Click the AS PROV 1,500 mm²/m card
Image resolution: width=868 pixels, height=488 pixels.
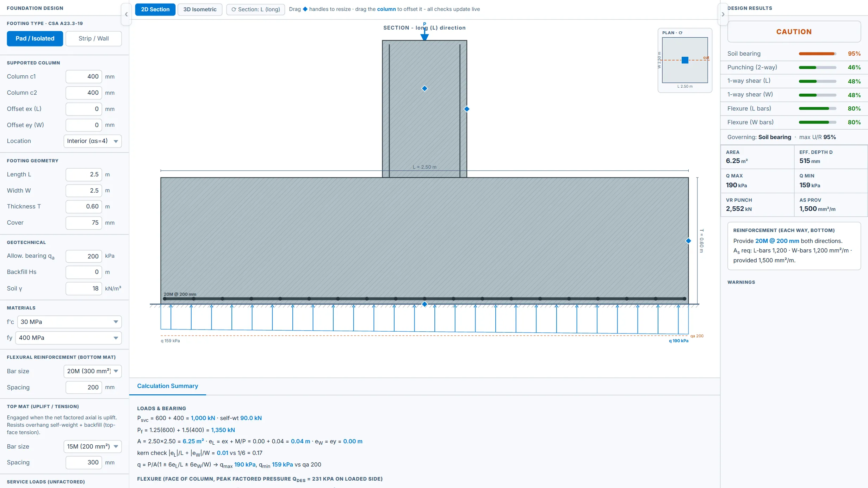coord(831,205)
